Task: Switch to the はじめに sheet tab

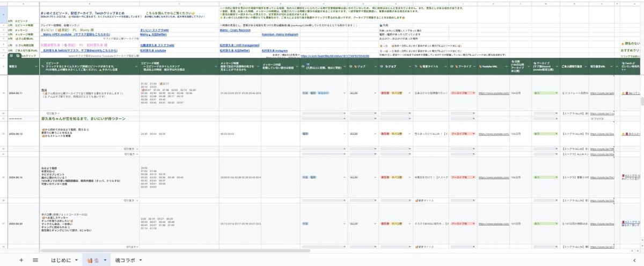Action: (61, 260)
